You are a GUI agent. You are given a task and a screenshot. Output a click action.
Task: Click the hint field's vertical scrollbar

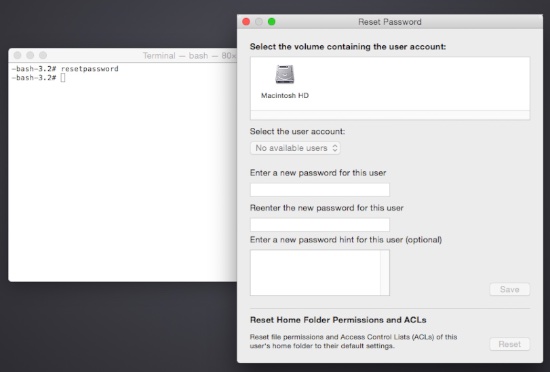385,272
